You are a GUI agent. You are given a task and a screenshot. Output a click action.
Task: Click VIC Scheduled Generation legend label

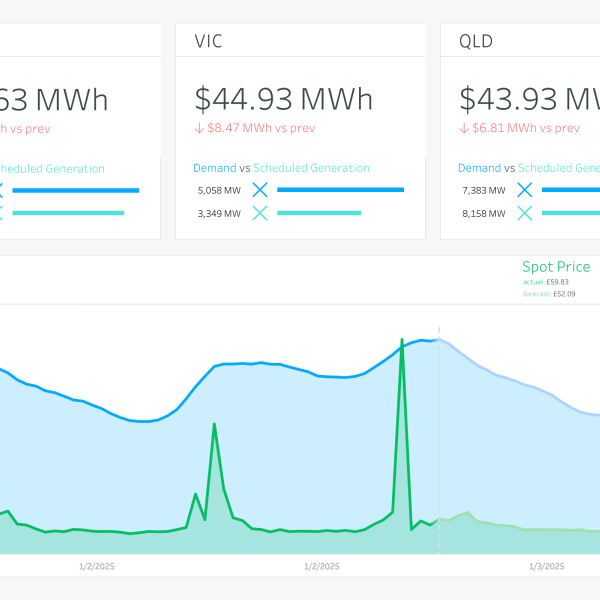pyautogui.click(x=311, y=168)
